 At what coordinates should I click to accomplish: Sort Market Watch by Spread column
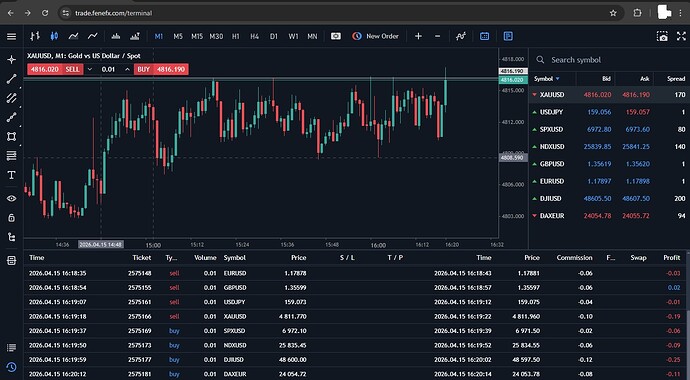(x=675, y=79)
